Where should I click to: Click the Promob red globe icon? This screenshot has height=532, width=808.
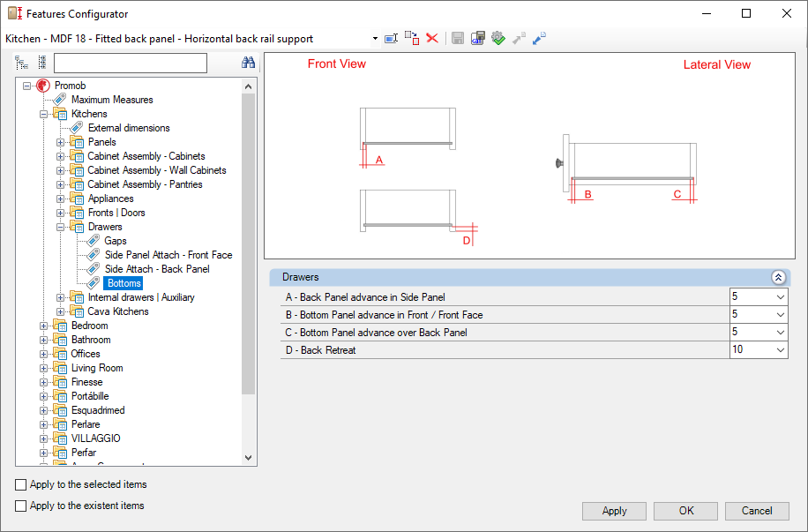[x=43, y=86]
